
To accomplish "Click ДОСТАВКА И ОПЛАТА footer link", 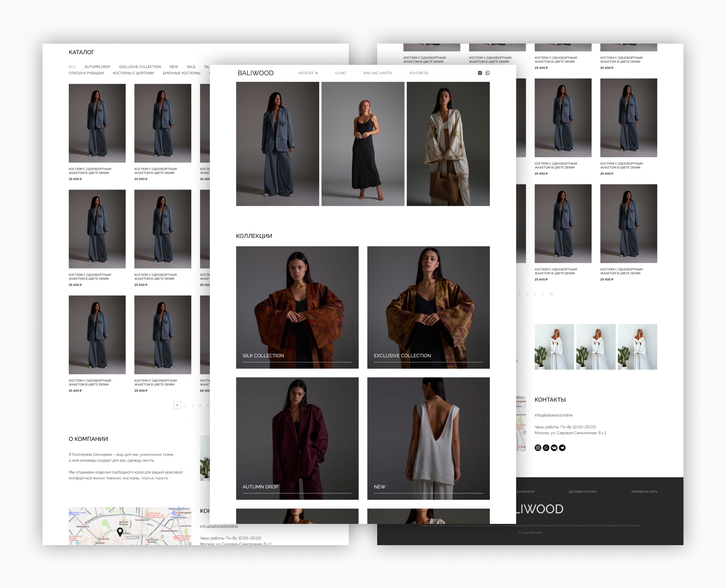I will pyautogui.click(x=582, y=492).
